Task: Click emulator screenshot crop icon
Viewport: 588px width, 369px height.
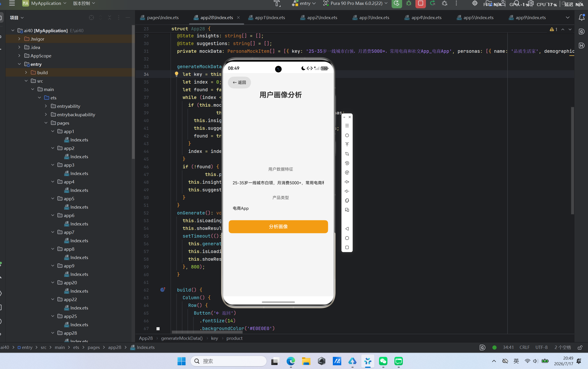Action: (347, 154)
